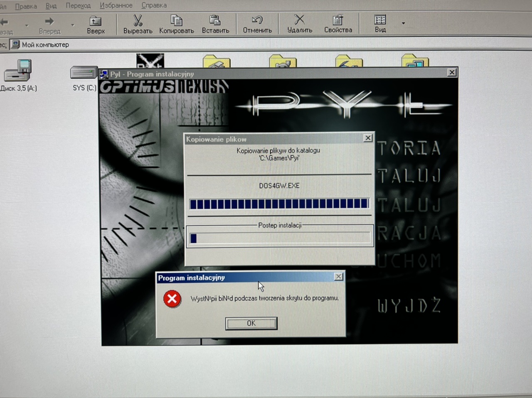Select the SYS (C:) hard drive icon
Viewport: 532px width, 398px height.
coord(84,73)
